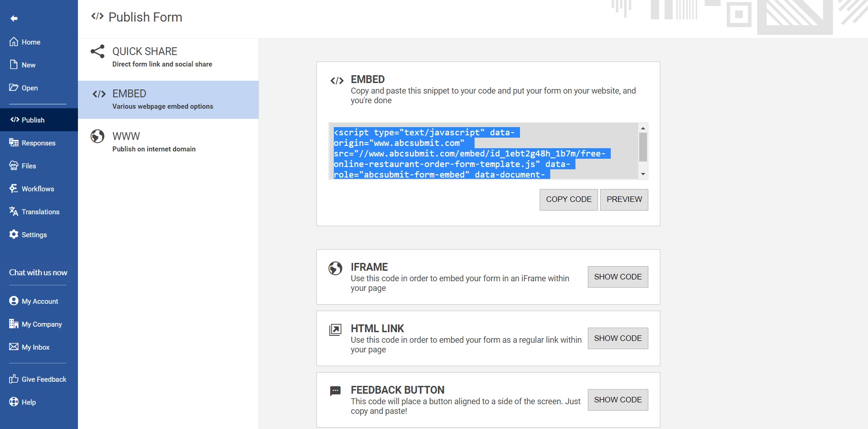Click the Responses table icon

coord(14,143)
